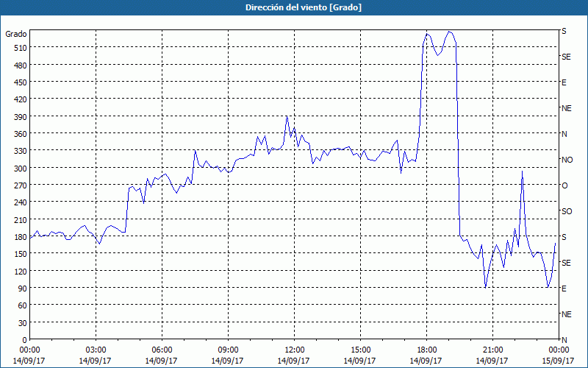Screen dimensions: 588x368
Task: Click the 00:00 label above 15/09/17
Action: point(559,350)
